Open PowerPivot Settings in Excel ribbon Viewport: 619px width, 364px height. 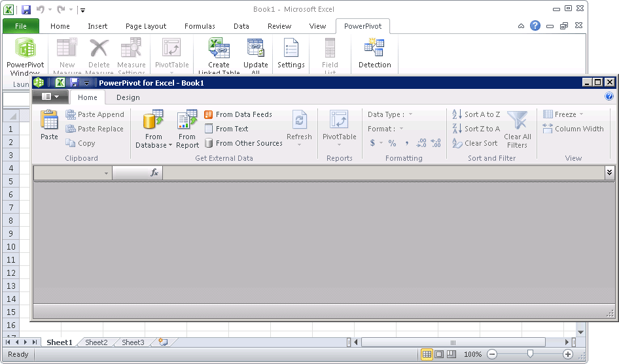[291, 50]
